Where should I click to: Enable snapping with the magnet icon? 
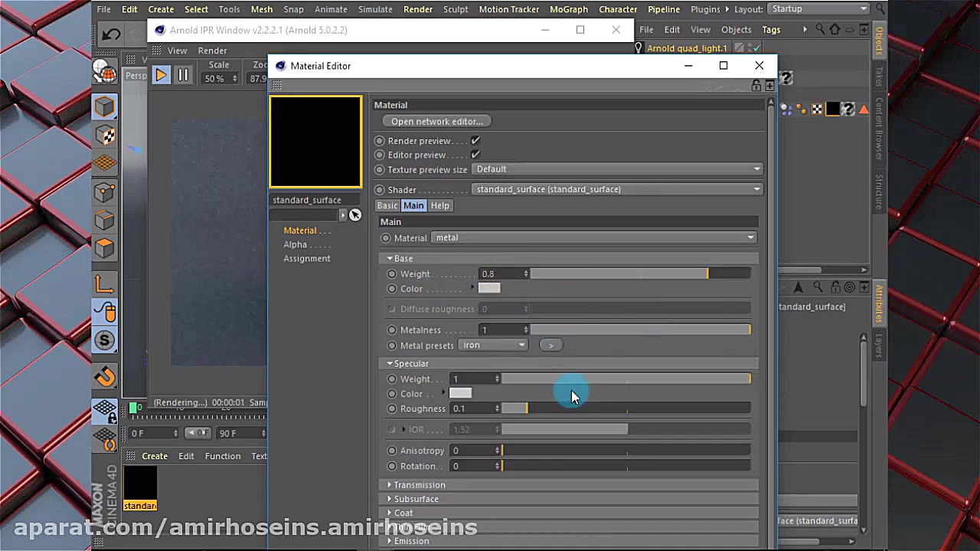coord(105,376)
